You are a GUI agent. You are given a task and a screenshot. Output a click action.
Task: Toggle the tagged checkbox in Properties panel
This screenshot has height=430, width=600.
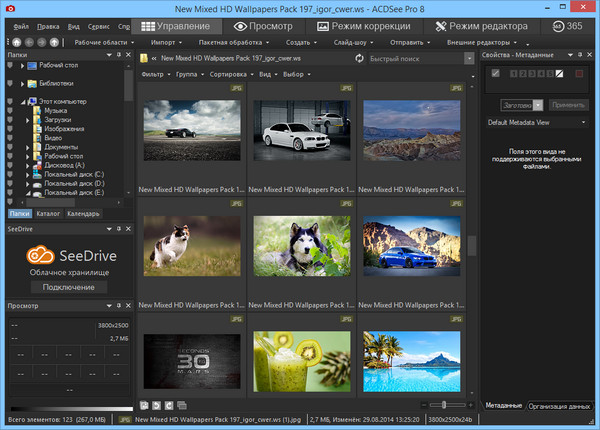495,75
